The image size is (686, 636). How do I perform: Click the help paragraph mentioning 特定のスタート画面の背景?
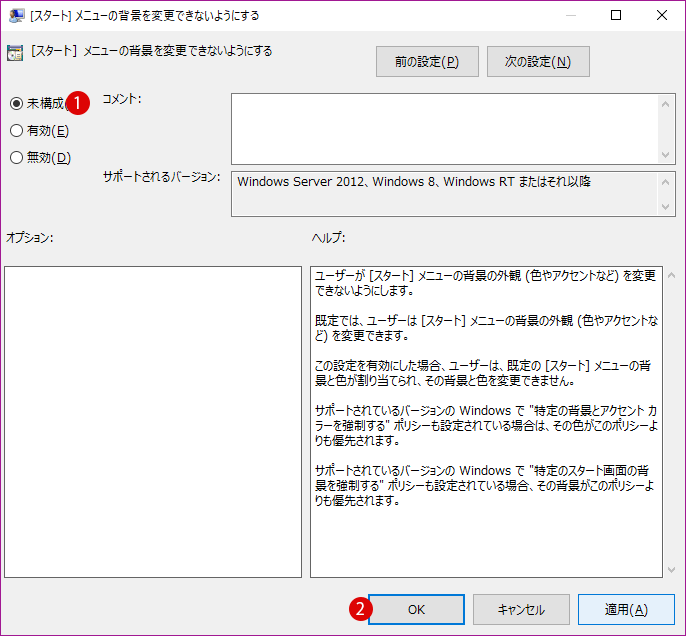[485, 485]
